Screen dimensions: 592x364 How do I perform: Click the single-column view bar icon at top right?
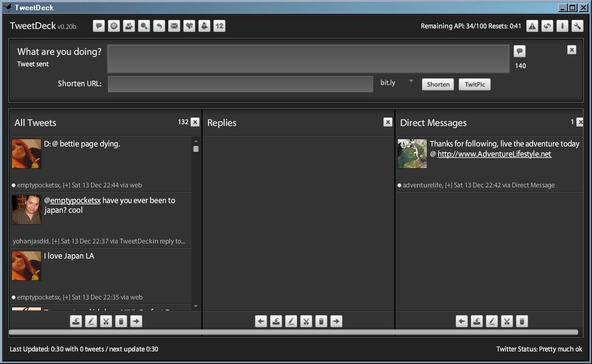tap(562, 26)
